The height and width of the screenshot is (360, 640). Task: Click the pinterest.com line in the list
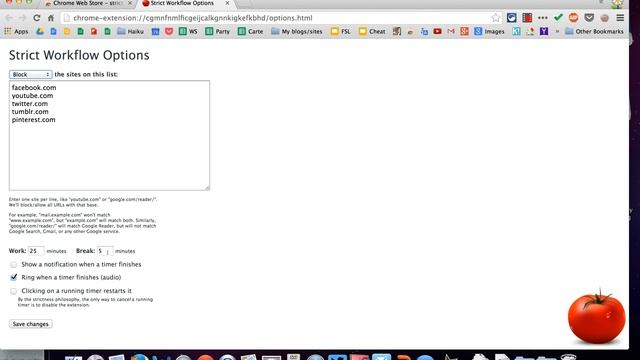tap(33, 120)
